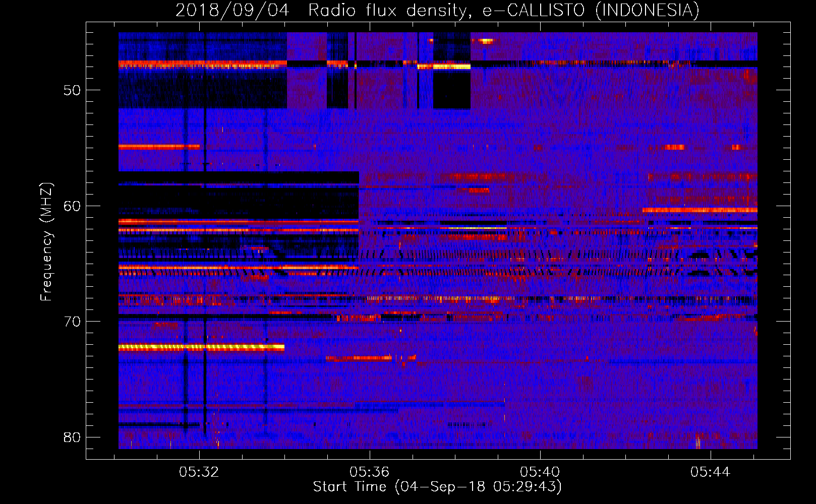Click the bright yellow emission band near 72 MHz

coord(201,347)
